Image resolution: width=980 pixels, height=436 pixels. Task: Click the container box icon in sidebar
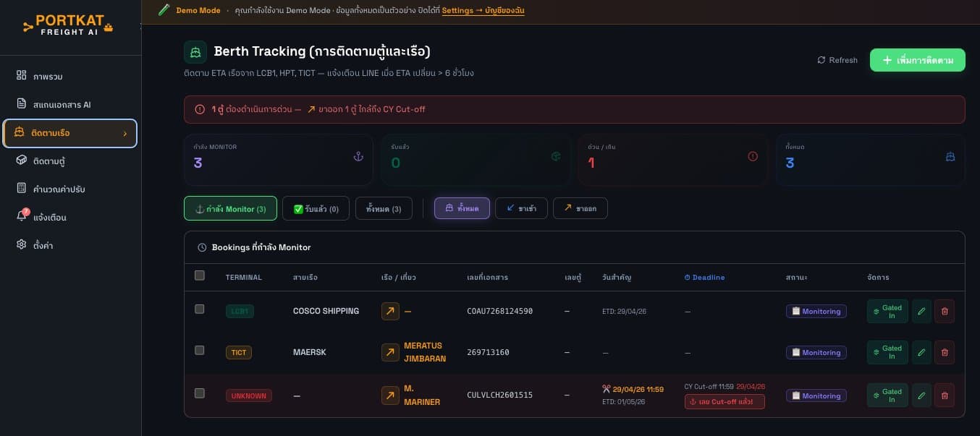(x=21, y=160)
